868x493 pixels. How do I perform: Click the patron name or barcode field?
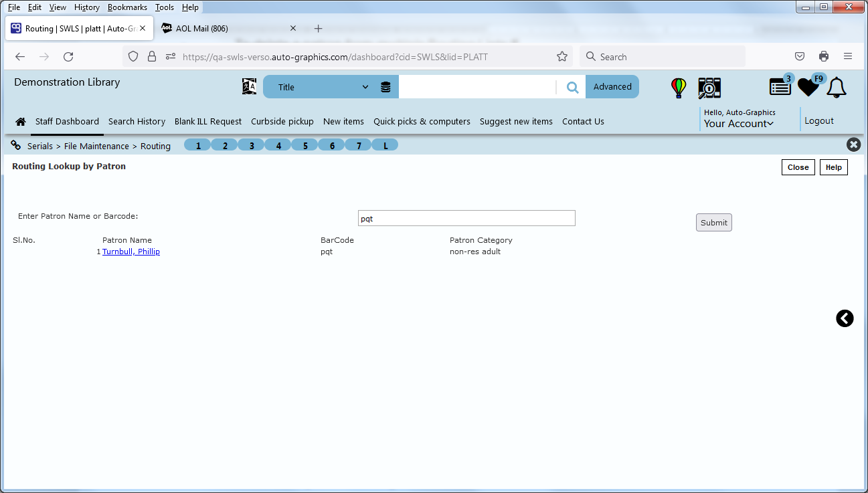pyautogui.click(x=466, y=218)
